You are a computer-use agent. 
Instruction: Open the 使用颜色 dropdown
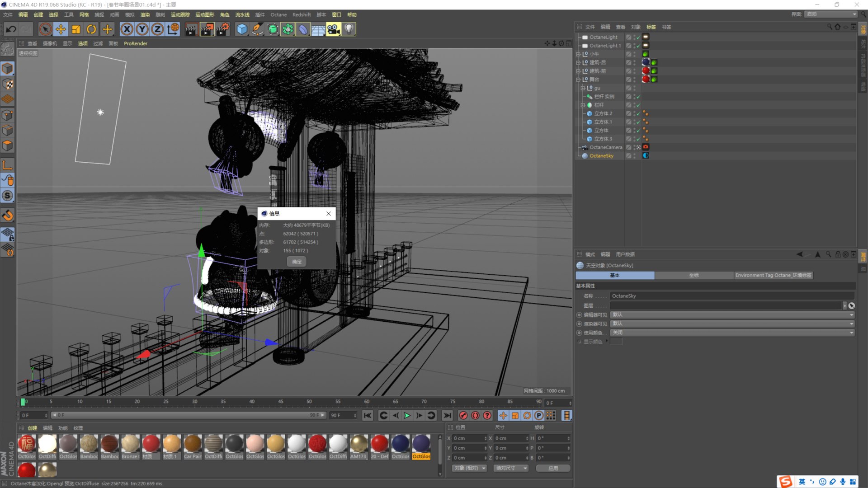coord(732,333)
